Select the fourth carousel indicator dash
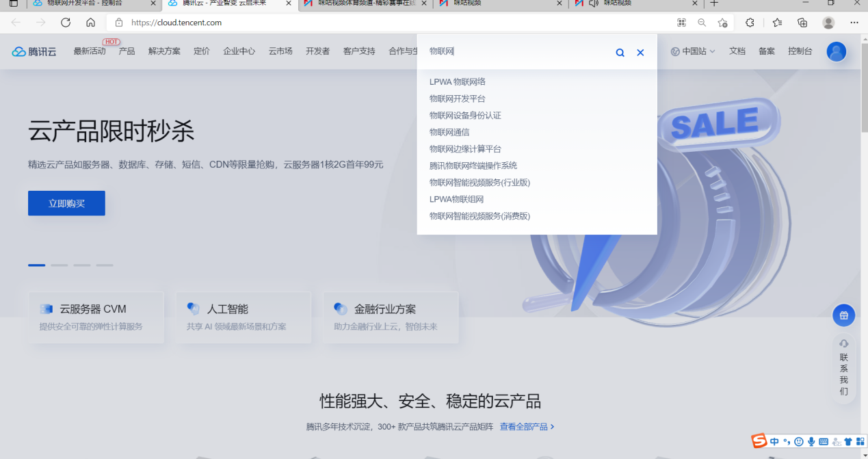868x459 pixels. click(x=105, y=265)
